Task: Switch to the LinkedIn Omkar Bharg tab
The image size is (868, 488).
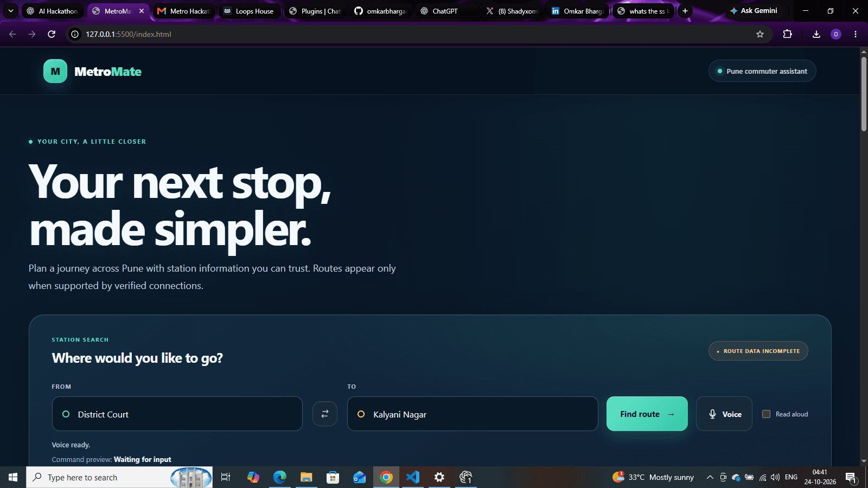Action: [578, 11]
